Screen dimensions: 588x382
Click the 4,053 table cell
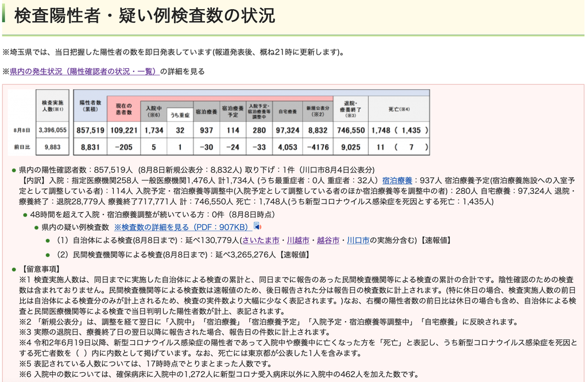pyautogui.click(x=288, y=147)
